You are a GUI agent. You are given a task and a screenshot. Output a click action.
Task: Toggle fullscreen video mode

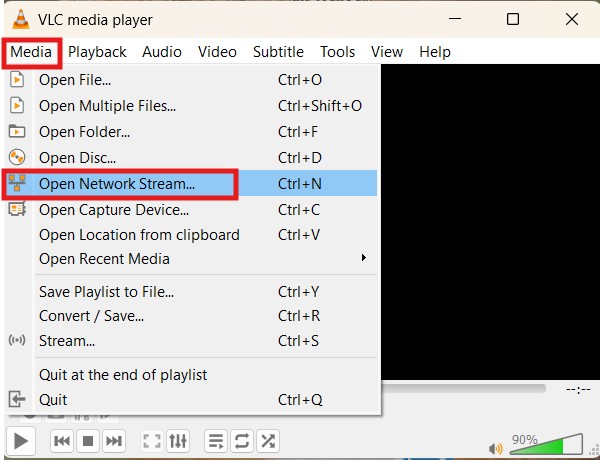(x=152, y=441)
